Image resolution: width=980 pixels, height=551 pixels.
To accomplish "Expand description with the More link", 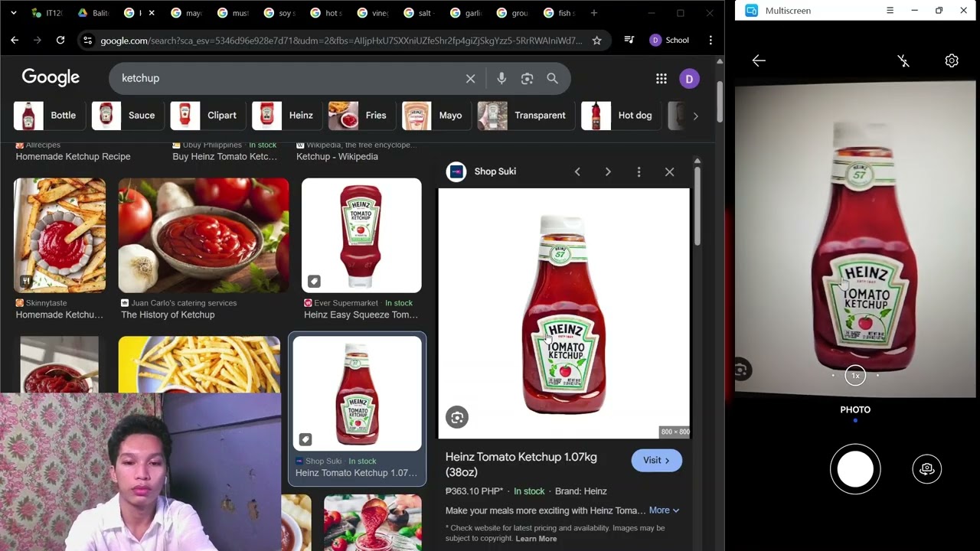I will [x=664, y=510].
